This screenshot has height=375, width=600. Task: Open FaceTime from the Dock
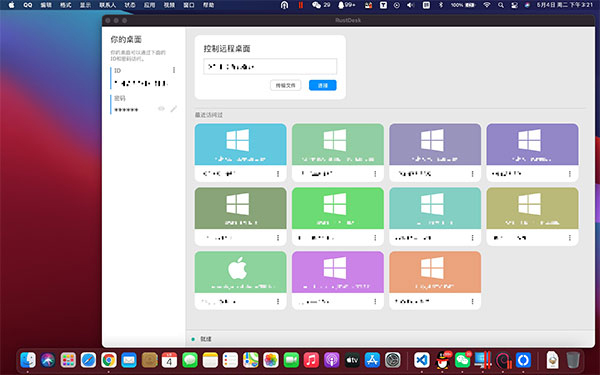point(291,360)
